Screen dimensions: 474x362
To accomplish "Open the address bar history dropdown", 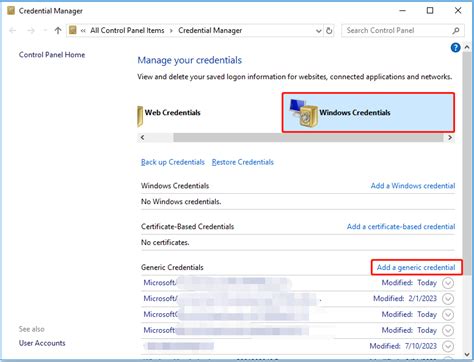I will coord(319,31).
